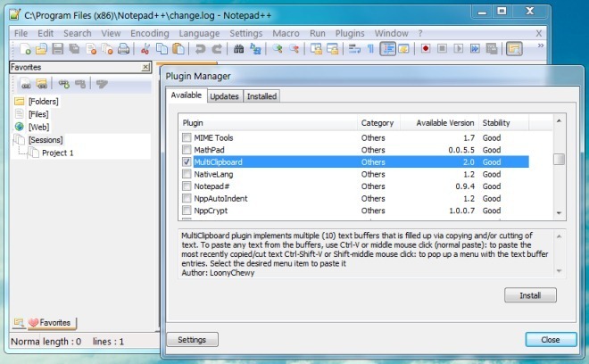Image resolution: width=589 pixels, height=364 pixels.
Task: Check the Notepad# plugin checkbox
Action: [x=187, y=186]
